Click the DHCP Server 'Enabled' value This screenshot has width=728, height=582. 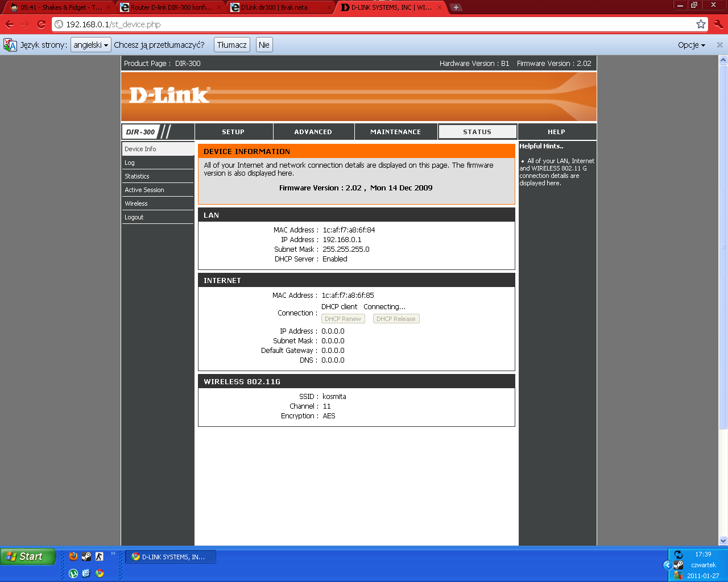(334, 259)
